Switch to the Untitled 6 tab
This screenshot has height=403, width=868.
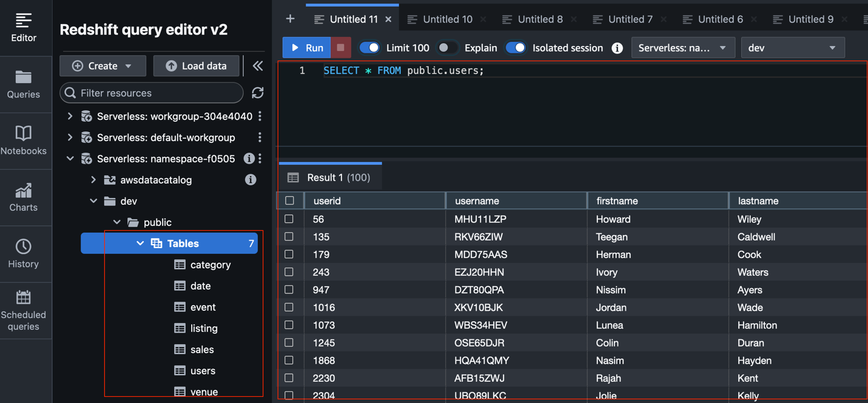[x=720, y=19]
